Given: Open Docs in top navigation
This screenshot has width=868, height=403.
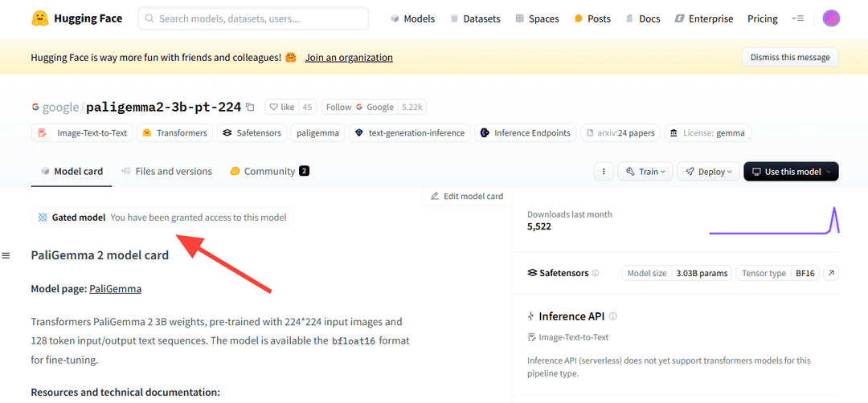Looking at the screenshot, I should pos(643,18).
